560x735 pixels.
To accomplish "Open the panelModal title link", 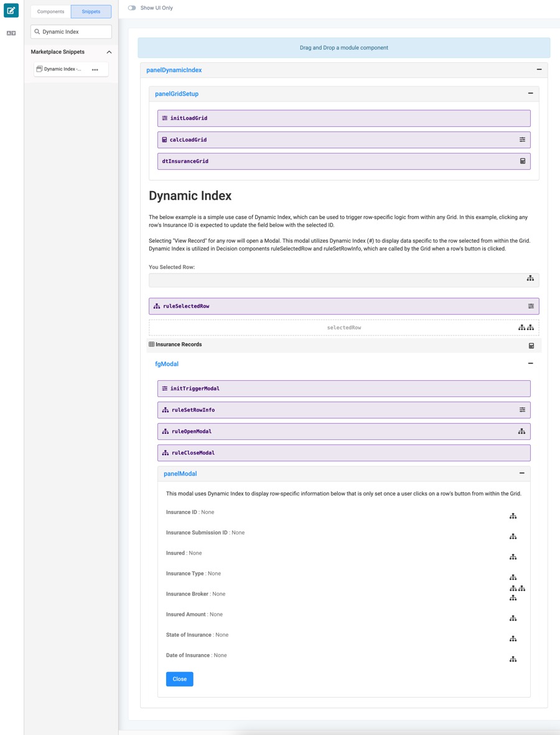I will click(x=180, y=474).
